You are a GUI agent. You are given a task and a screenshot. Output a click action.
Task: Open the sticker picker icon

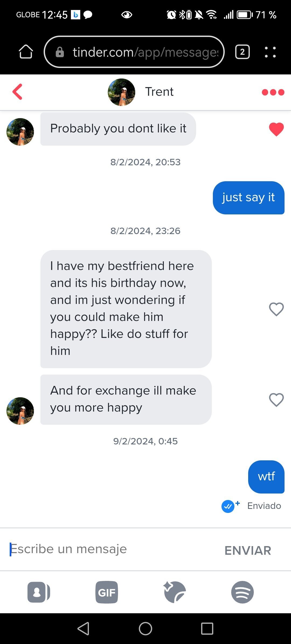(175, 592)
